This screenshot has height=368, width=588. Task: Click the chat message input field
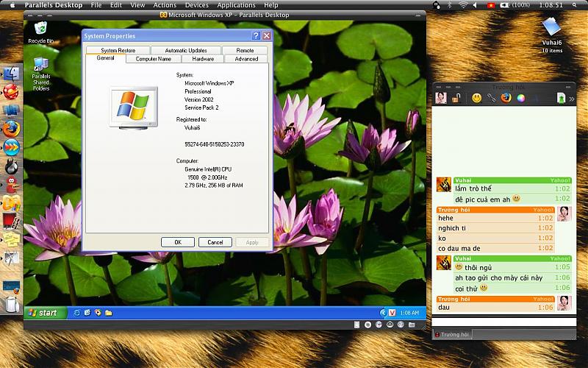click(503, 321)
